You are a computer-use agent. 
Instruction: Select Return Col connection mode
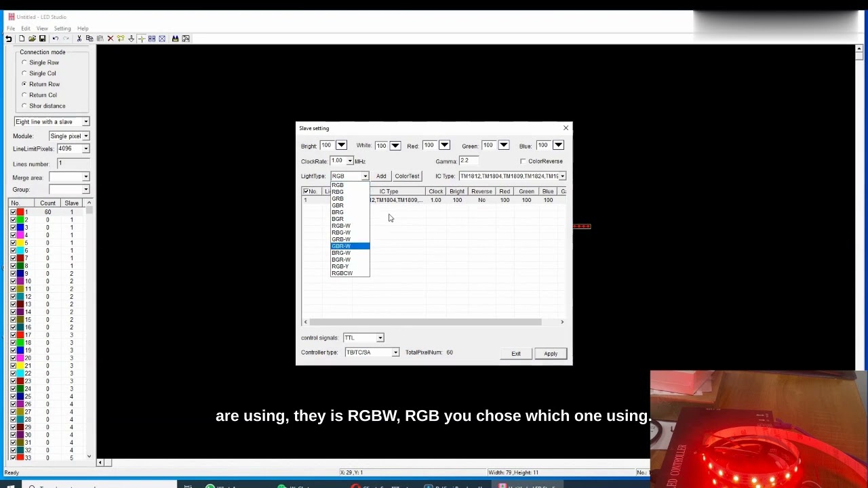tap(24, 95)
